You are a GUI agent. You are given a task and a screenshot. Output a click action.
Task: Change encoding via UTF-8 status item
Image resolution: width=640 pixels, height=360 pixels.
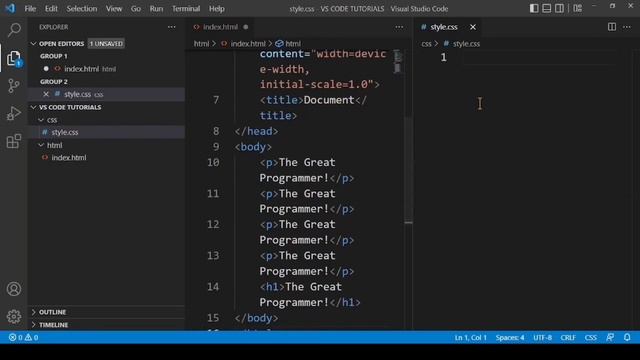542,338
